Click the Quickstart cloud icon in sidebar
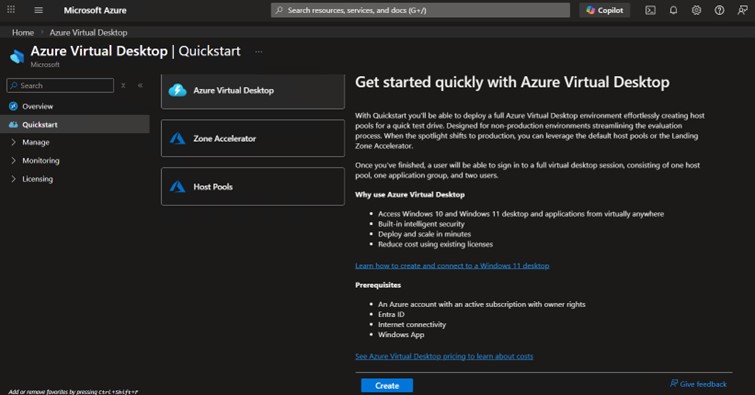The width and height of the screenshot is (755, 395). coord(13,124)
